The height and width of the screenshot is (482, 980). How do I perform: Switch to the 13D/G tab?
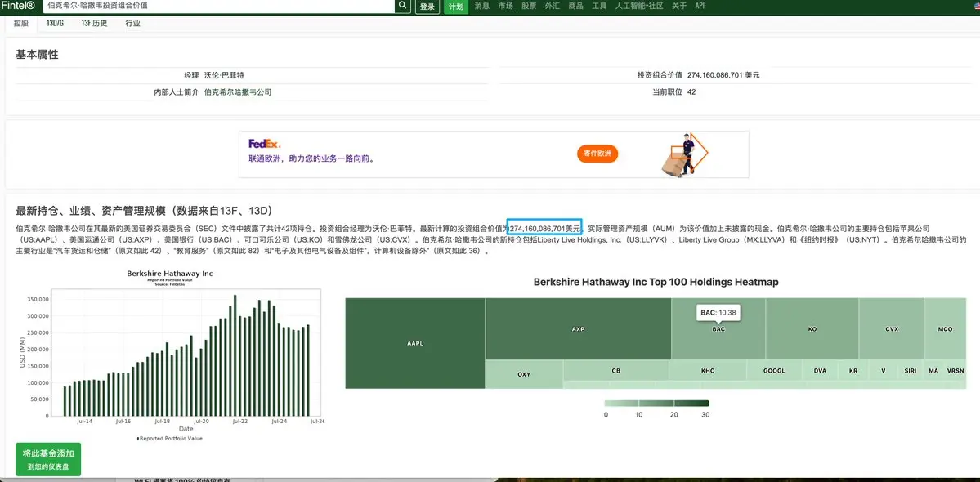click(x=55, y=24)
